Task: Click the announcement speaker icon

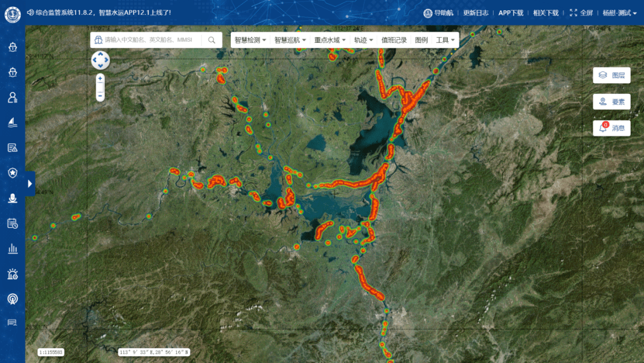Action: 30,13
